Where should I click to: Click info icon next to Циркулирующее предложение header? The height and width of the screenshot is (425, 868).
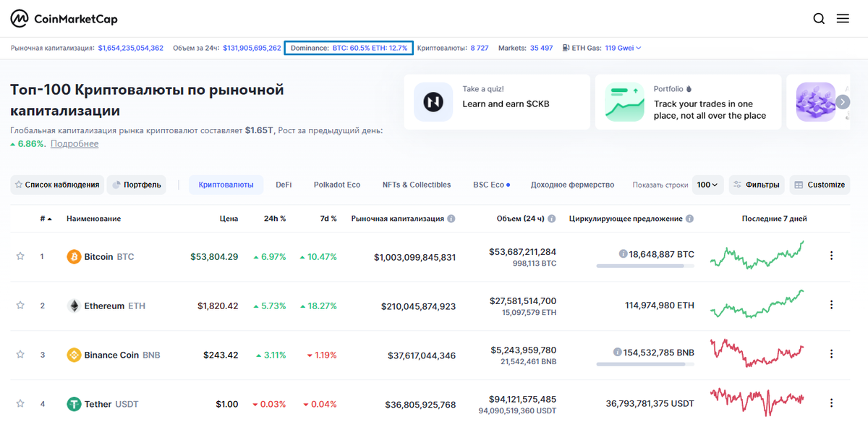689,219
